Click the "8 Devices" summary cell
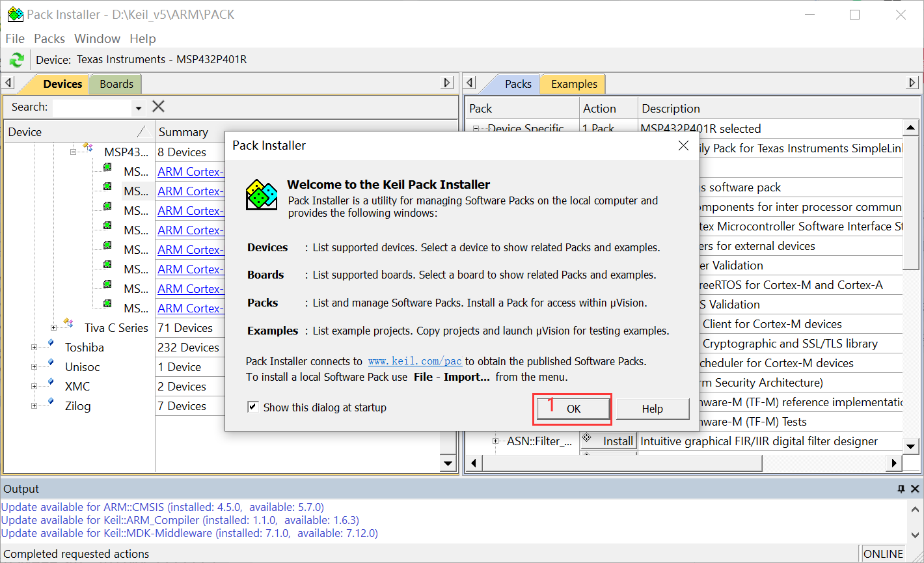The image size is (924, 563). tap(182, 152)
